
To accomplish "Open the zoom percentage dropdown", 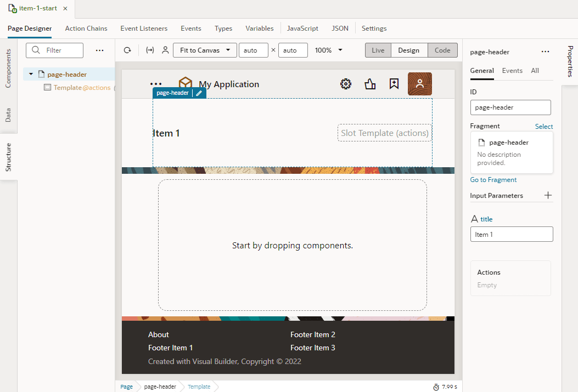I will point(328,50).
